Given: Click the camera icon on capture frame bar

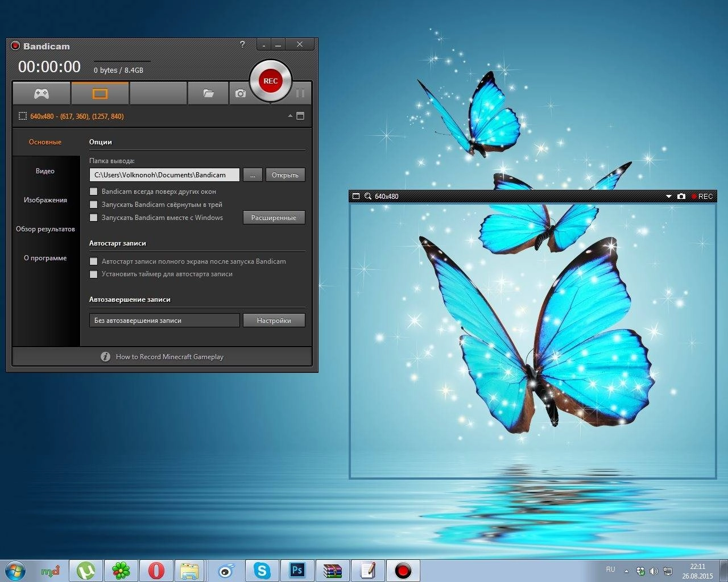Looking at the screenshot, I should tap(681, 196).
